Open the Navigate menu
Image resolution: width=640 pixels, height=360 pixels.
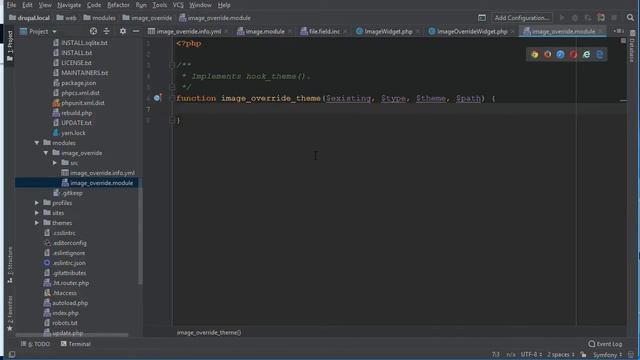click(69, 5)
